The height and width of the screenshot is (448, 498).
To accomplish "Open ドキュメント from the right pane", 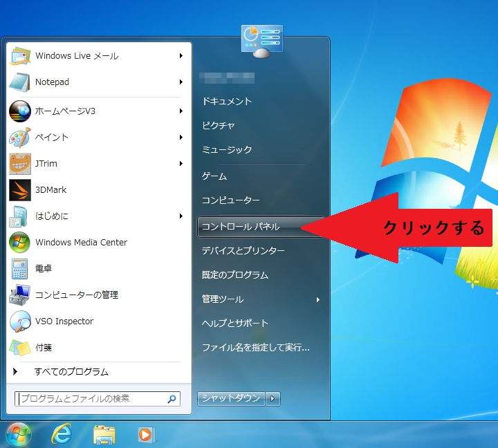I will [227, 102].
